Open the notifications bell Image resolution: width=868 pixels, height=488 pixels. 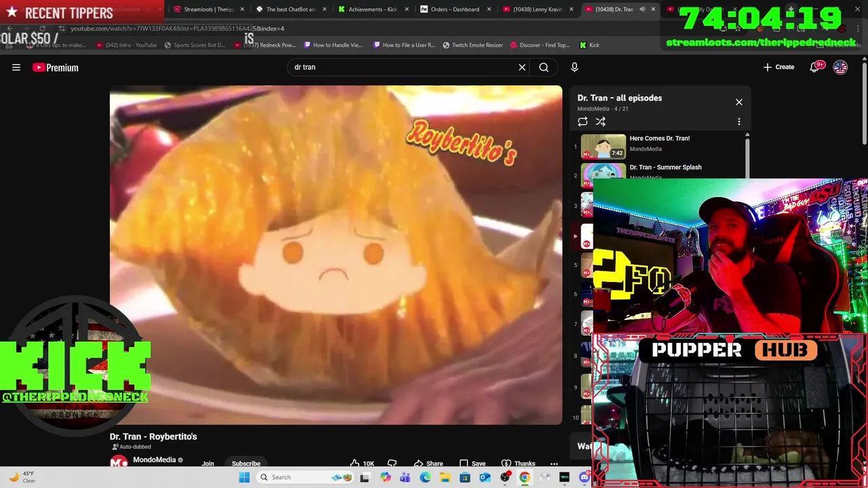[x=815, y=67]
